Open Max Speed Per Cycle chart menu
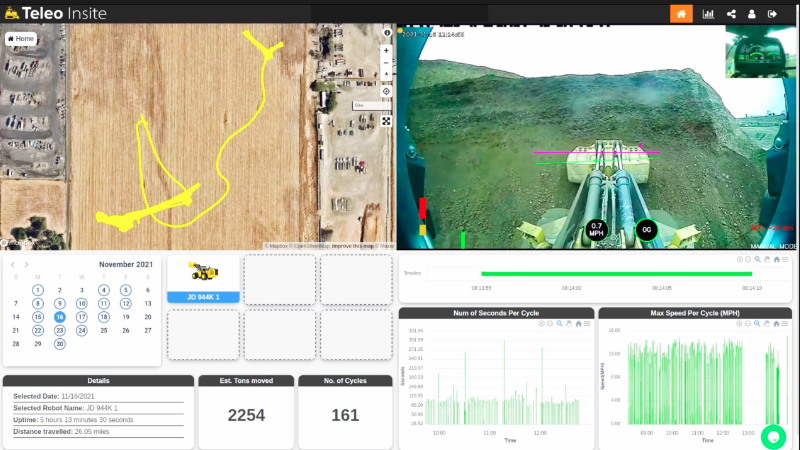The image size is (800, 450). [787, 323]
